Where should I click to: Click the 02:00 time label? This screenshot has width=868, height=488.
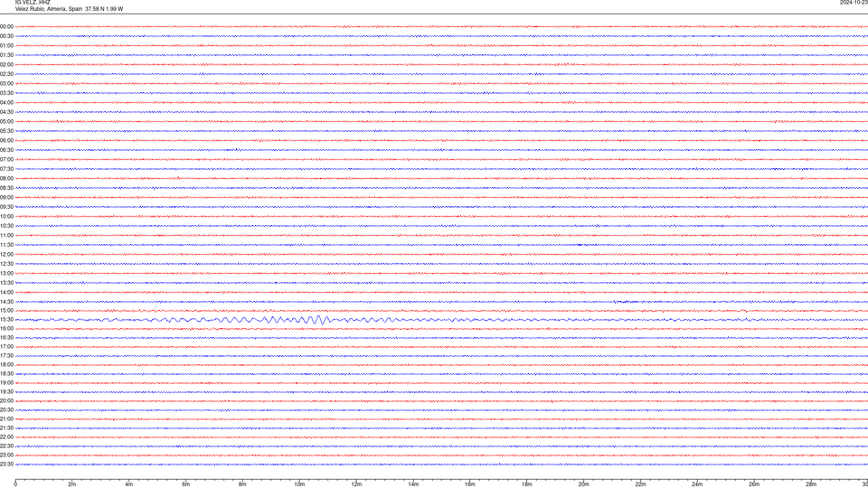[x=6, y=65]
